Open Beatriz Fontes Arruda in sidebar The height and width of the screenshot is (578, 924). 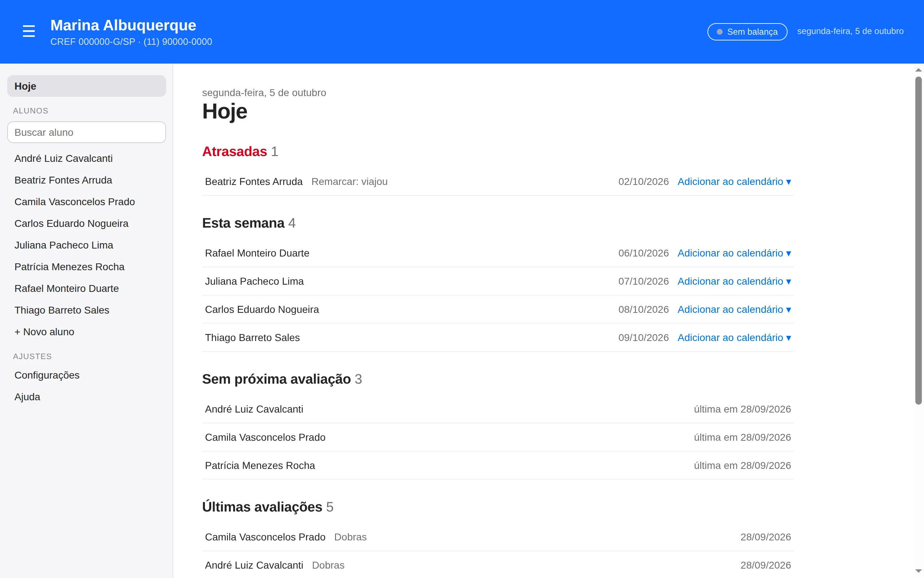click(86, 180)
